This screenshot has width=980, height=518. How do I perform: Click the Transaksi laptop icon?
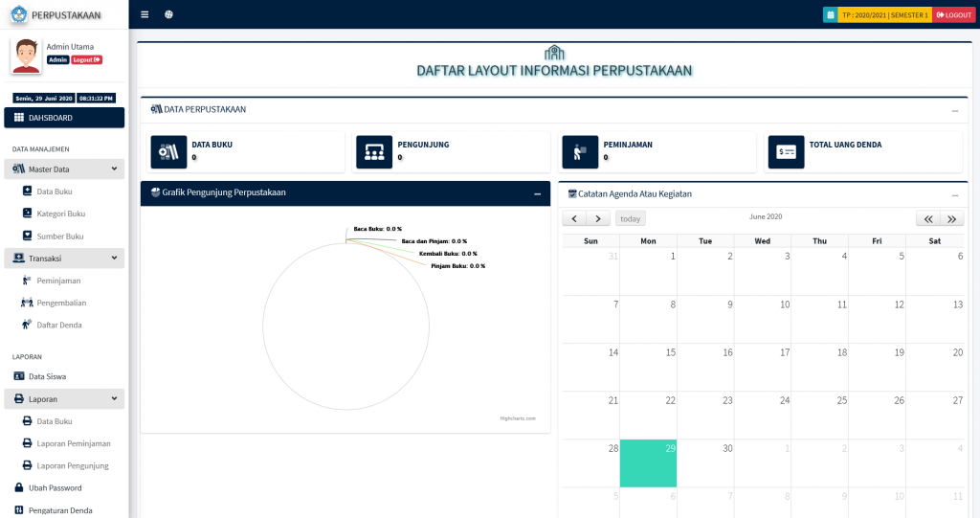coord(19,258)
